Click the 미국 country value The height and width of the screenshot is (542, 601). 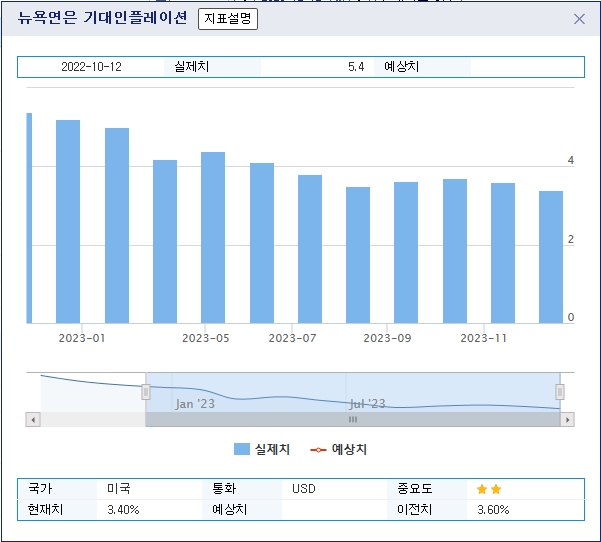point(119,489)
